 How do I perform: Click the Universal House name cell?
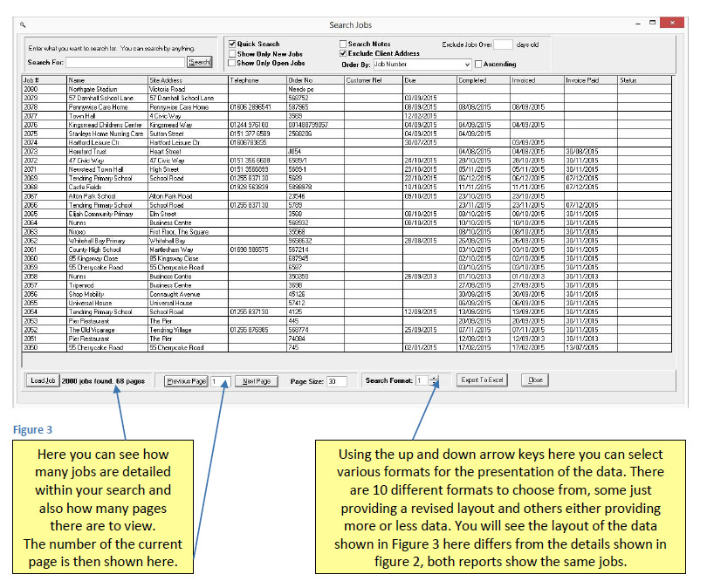107,304
